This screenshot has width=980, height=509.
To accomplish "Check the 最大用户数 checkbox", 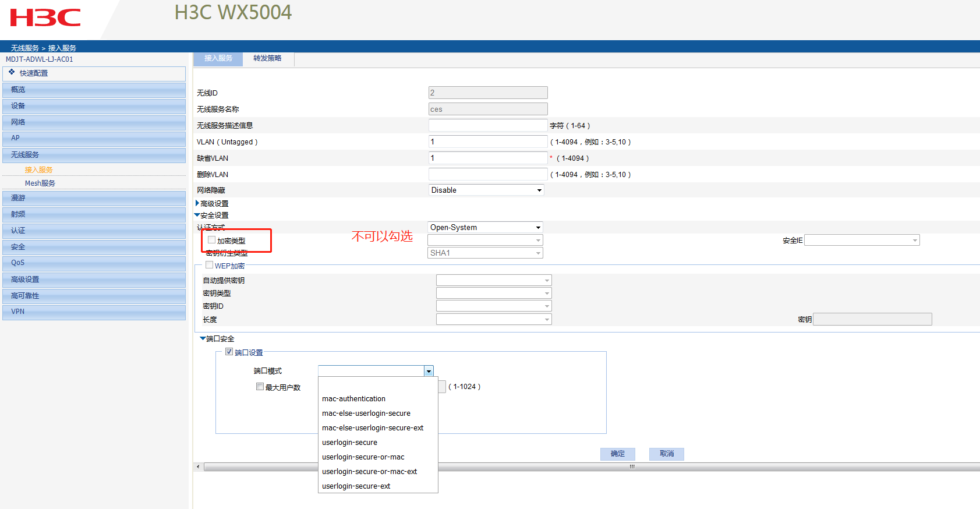I will [x=260, y=387].
